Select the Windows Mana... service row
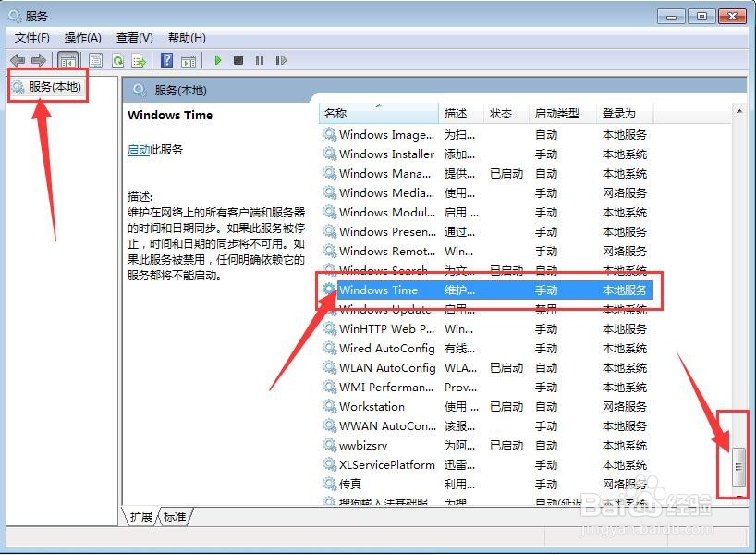This screenshot has height=555, width=756. [x=486, y=173]
